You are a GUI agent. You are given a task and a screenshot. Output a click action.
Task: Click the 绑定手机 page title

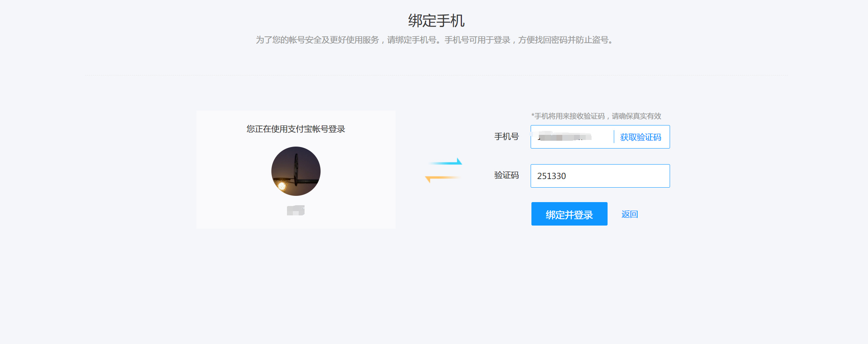(x=436, y=21)
